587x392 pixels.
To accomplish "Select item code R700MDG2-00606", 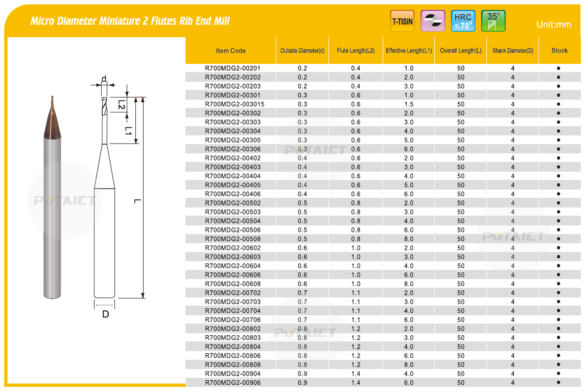I will [x=232, y=275].
